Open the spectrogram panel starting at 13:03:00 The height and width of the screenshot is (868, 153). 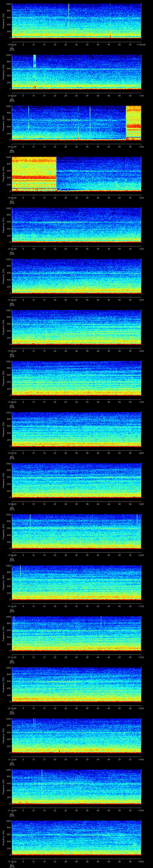(x=76, y=225)
